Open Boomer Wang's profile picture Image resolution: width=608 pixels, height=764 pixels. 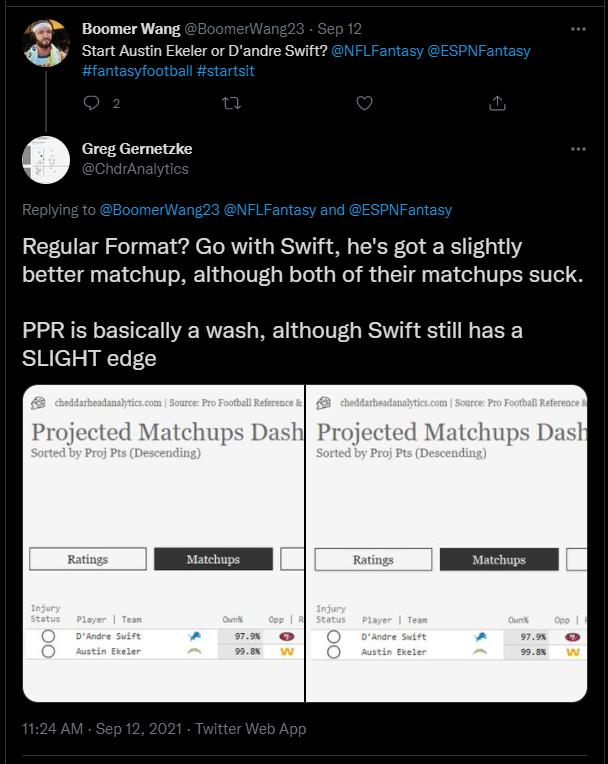point(46,43)
